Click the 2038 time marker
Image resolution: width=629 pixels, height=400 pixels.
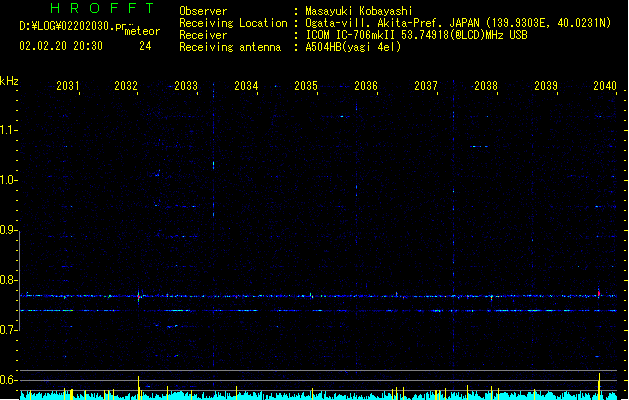click(486, 86)
